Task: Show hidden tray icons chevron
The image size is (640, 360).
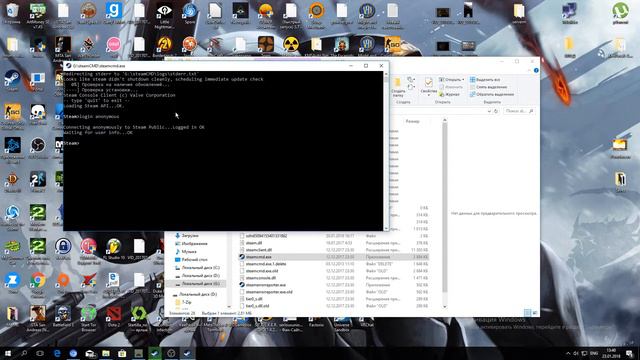Action: click(x=568, y=353)
